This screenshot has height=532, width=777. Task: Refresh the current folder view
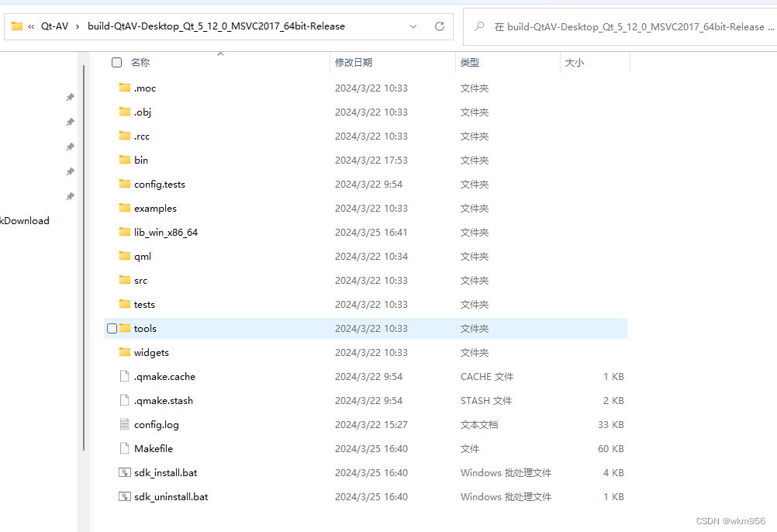tap(440, 26)
